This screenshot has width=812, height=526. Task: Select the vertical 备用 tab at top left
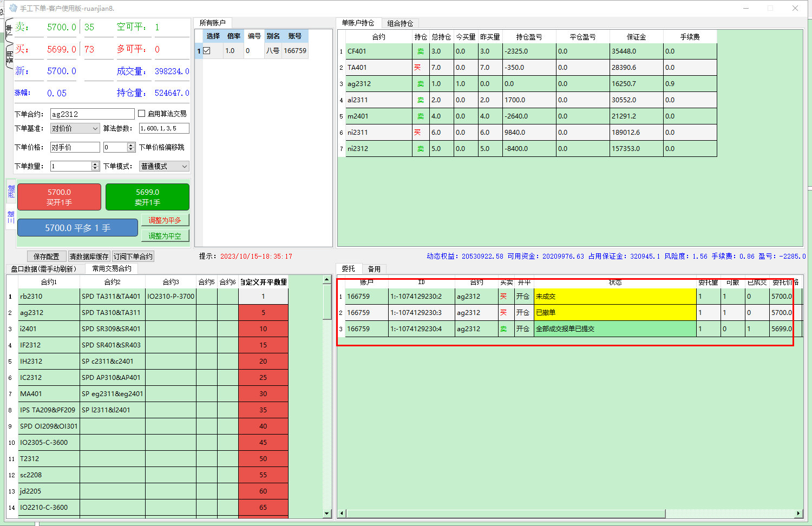tap(9, 56)
